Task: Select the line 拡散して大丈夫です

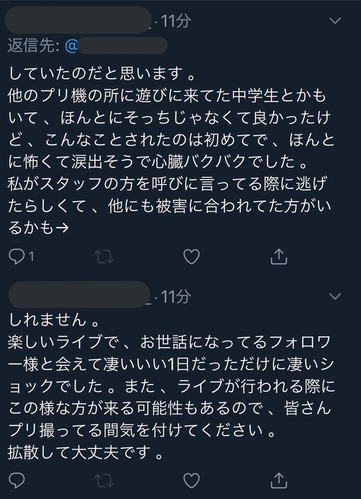Action: pos(85,454)
